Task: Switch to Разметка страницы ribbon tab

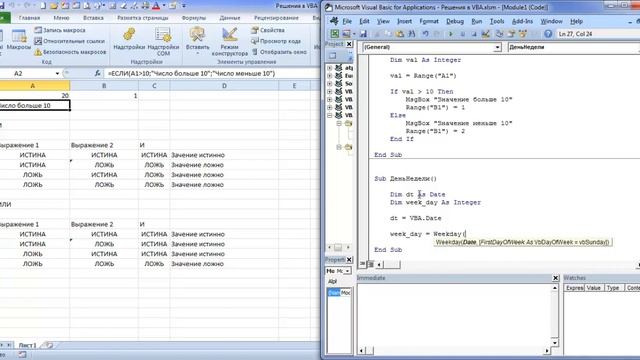Action: (x=142, y=18)
